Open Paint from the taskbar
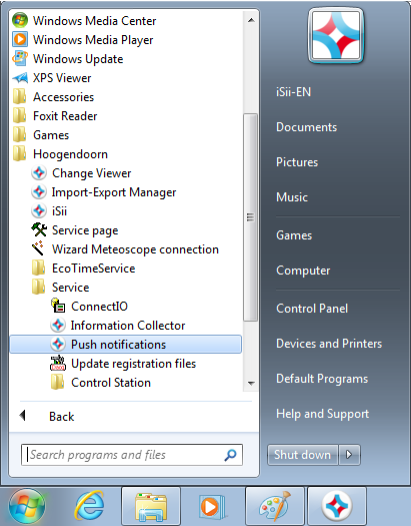This screenshot has width=411, height=526. 275,506
